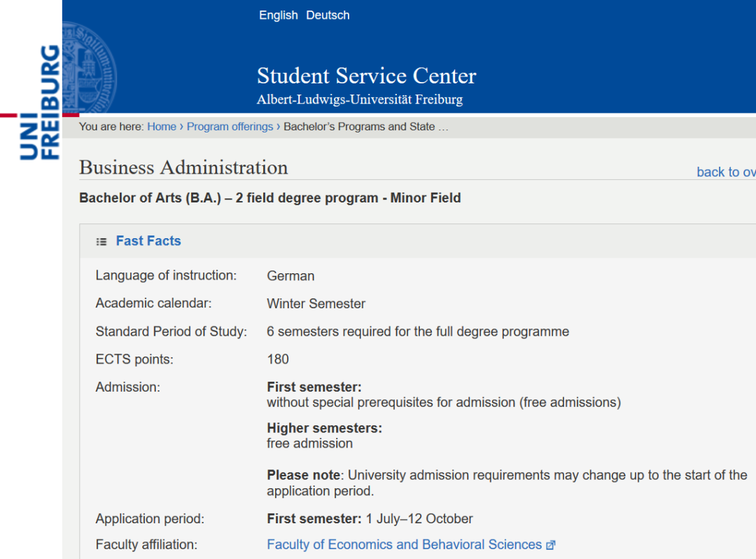Click the Please note paragraph

tap(507, 483)
